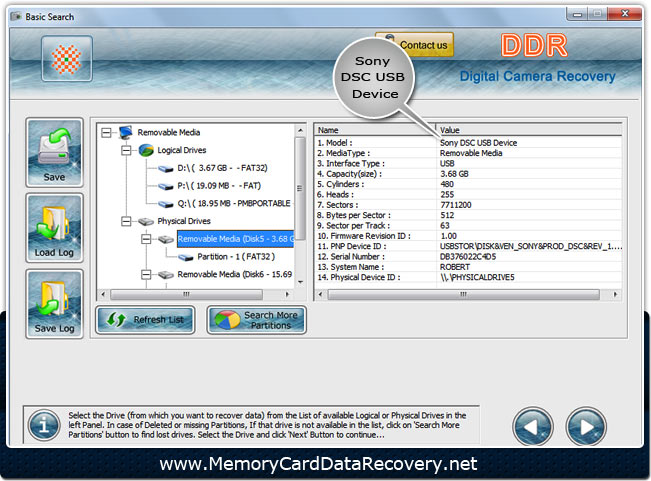Click the System Name value ROBERT
The height and width of the screenshot is (481, 651).
coord(455,267)
